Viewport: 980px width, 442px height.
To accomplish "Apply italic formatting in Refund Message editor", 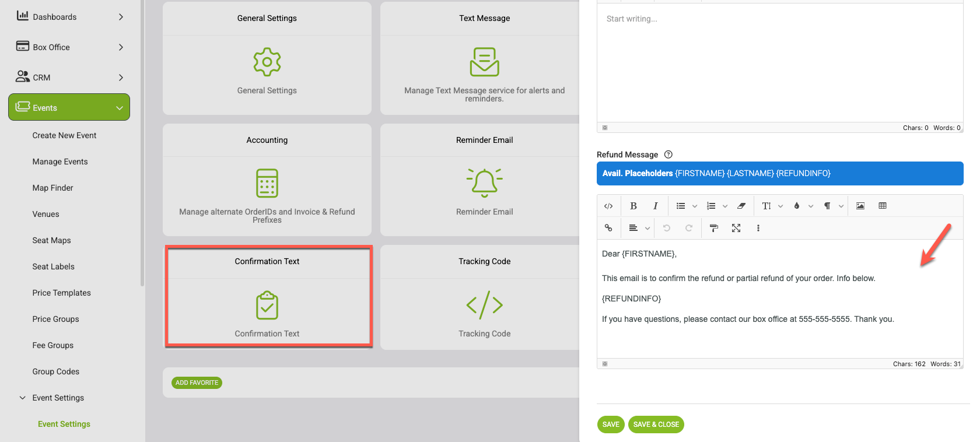I will point(656,206).
